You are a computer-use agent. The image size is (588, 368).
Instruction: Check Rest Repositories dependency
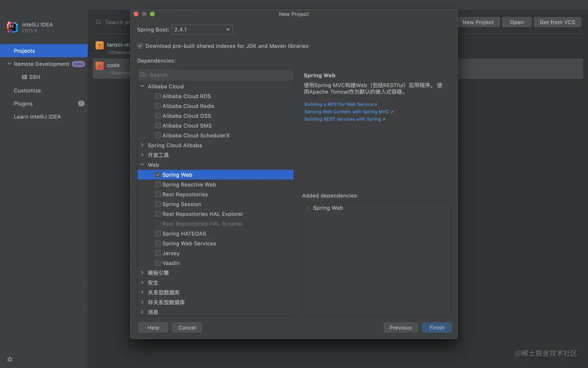[158, 194]
